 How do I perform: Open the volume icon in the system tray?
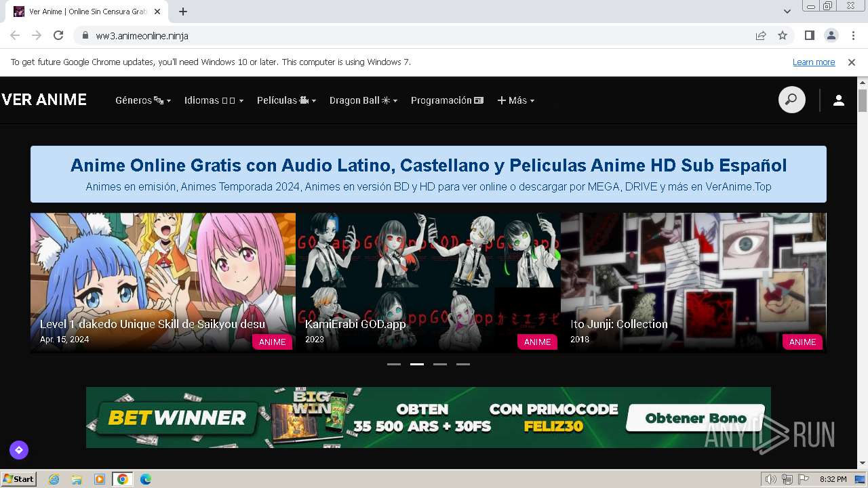pos(770,479)
